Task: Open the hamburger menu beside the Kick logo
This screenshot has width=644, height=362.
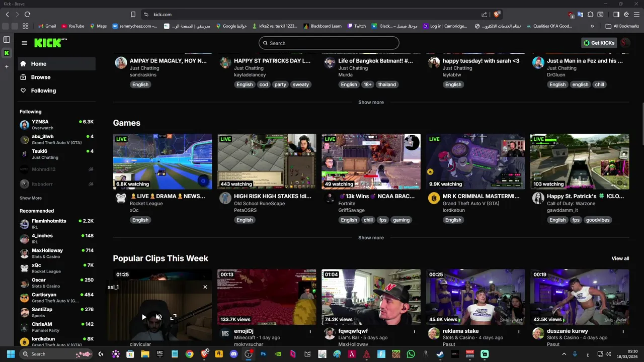Action: [x=24, y=43]
